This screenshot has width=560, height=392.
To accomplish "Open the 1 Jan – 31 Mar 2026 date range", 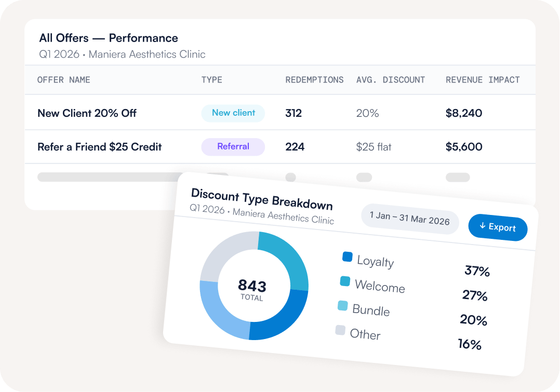I will coord(410,218).
